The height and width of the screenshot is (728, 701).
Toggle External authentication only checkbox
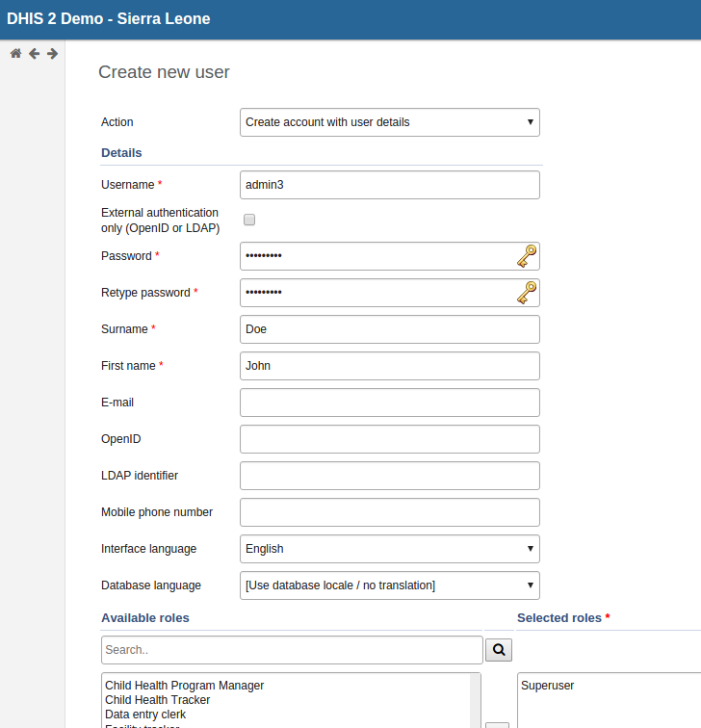(x=249, y=220)
